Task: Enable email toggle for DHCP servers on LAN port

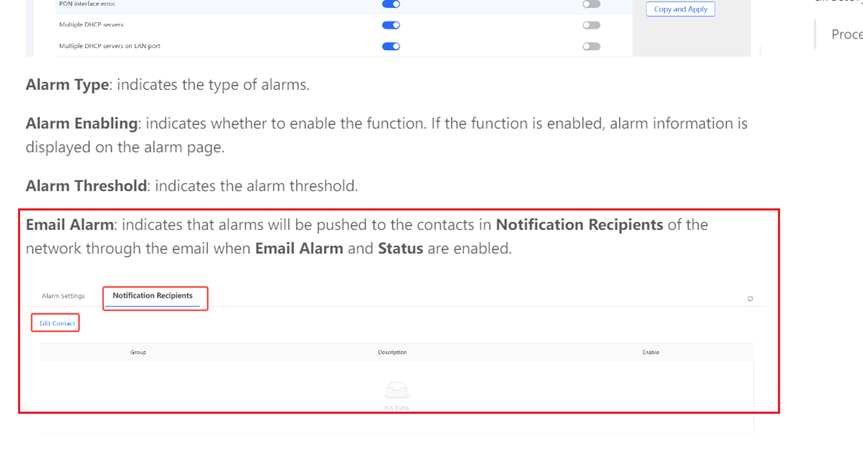Action: (x=591, y=46)
